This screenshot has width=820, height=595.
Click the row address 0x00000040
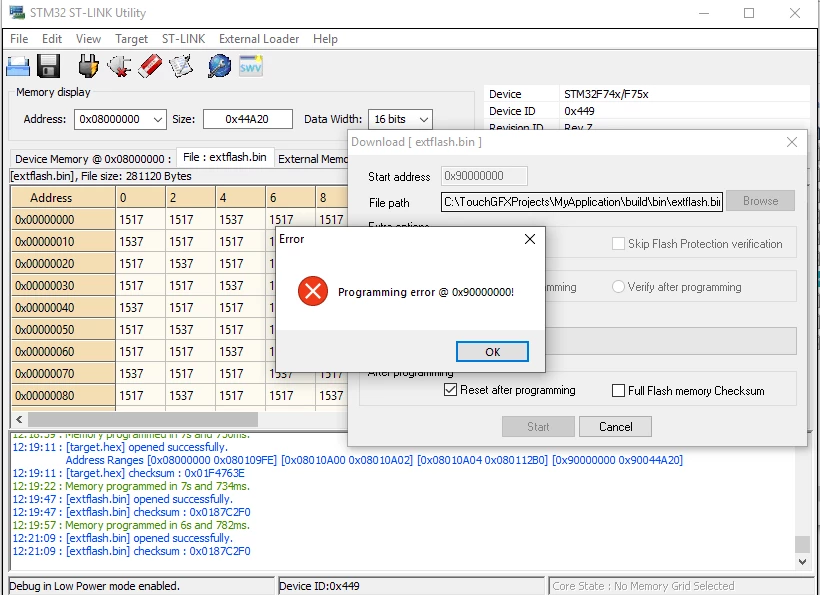point(63,307)
